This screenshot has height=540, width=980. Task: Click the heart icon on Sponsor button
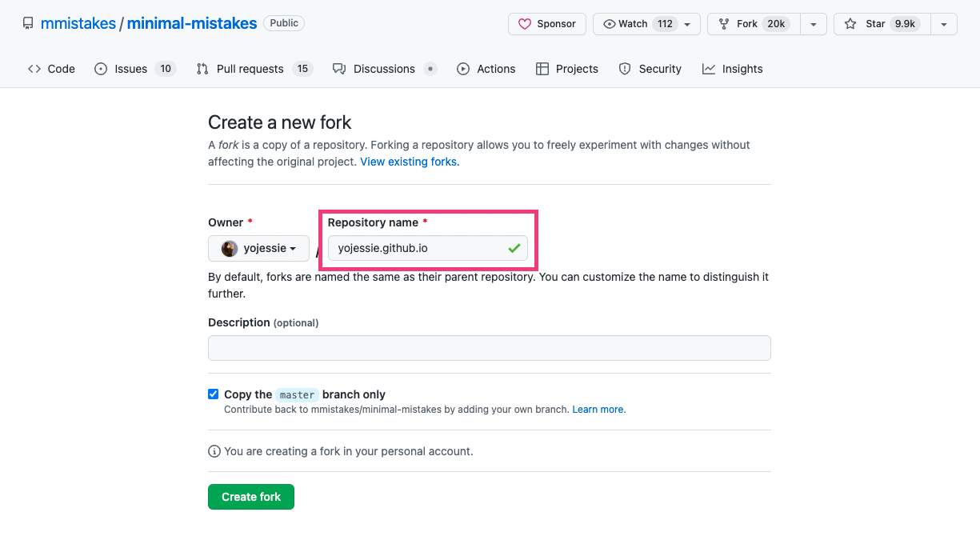coord(525,24)
